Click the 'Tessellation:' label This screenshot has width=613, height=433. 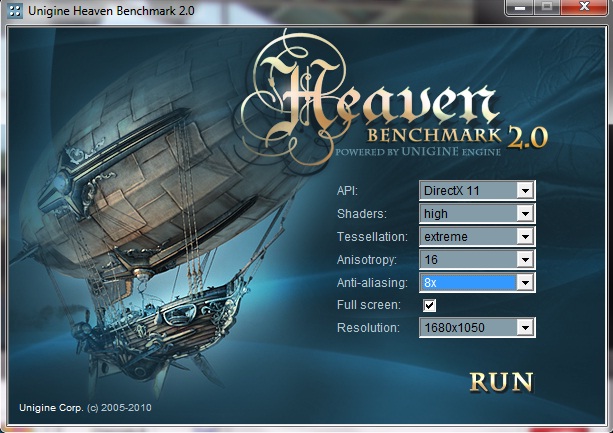(x=372, y=237)
